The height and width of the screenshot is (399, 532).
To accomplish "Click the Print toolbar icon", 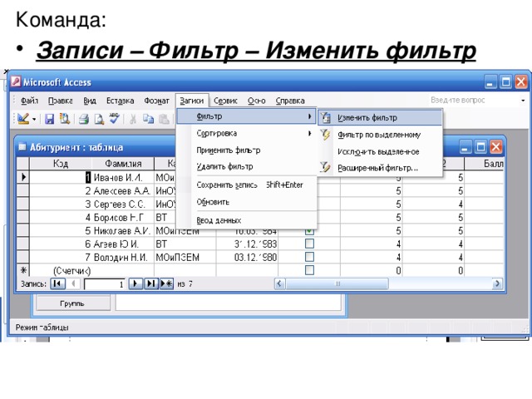I will [x=84, y=119].
